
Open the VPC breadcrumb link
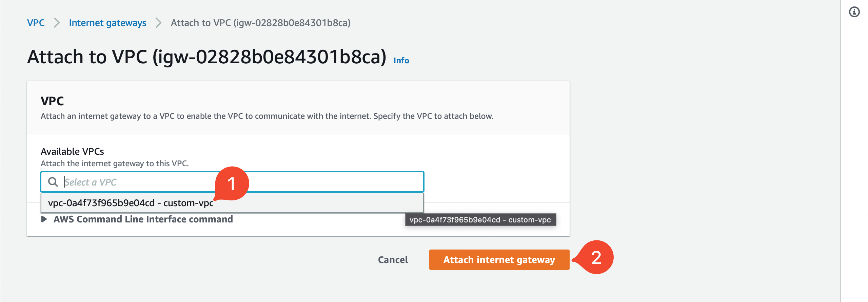point(36,23)
